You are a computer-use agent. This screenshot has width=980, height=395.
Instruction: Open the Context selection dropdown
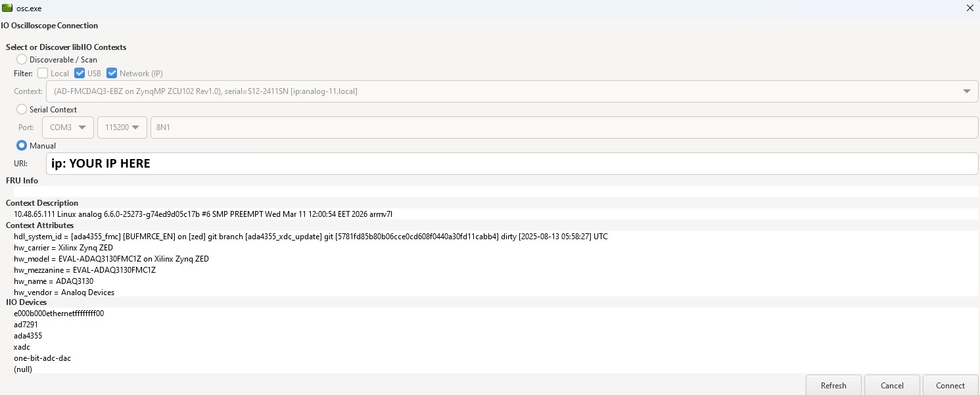tap(966, 91)
